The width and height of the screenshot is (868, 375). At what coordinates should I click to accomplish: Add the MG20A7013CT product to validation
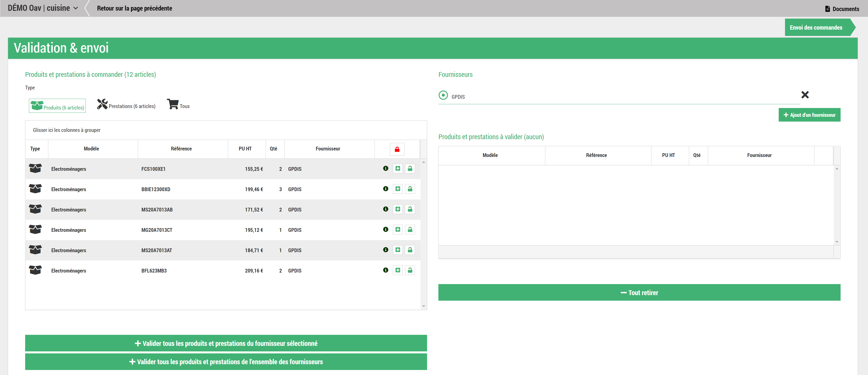coord(398,230)
